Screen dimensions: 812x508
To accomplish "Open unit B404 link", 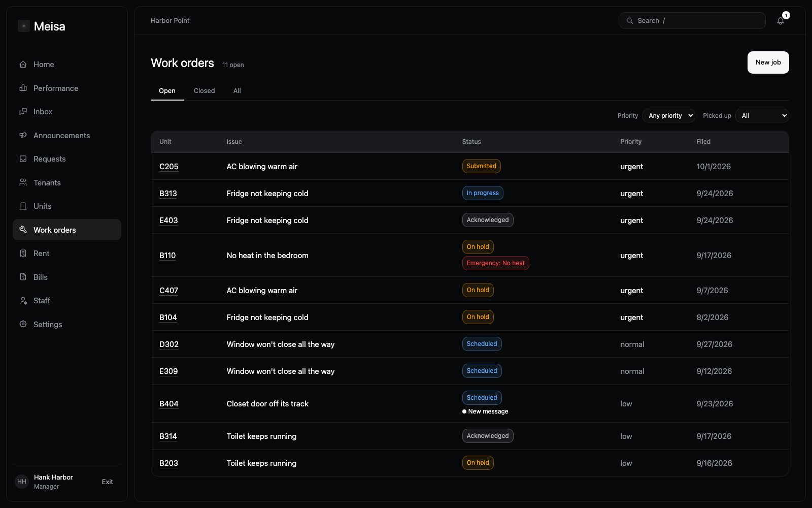I will click(169, 404).
